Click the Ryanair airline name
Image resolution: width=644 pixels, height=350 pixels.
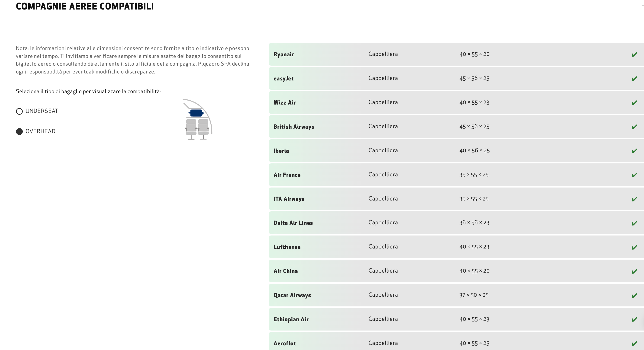283,54
